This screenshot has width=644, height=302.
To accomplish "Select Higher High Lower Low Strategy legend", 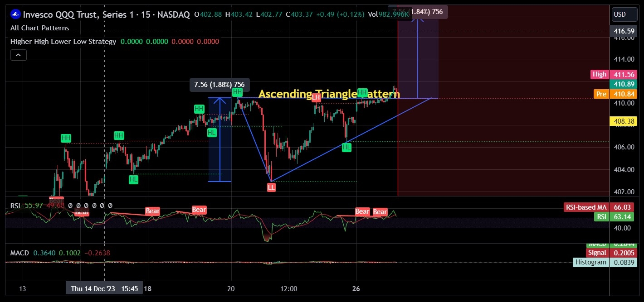I will (x=63, y=42).
